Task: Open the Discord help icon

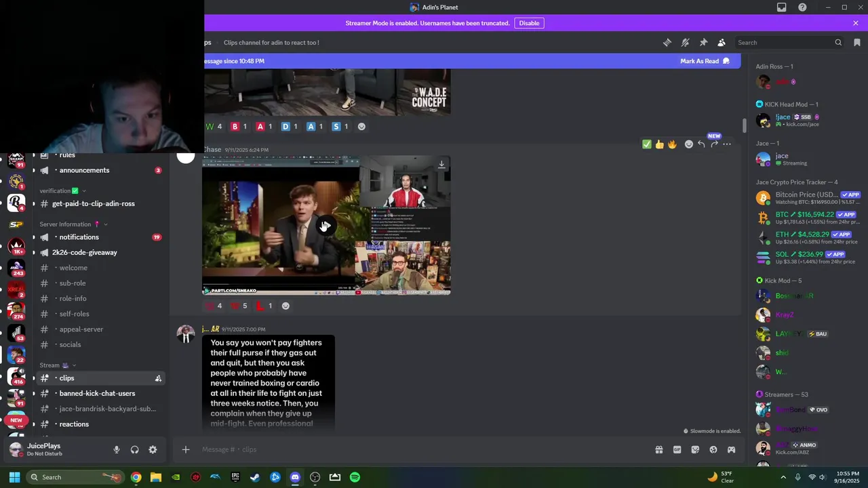Action: pos(802,7)
